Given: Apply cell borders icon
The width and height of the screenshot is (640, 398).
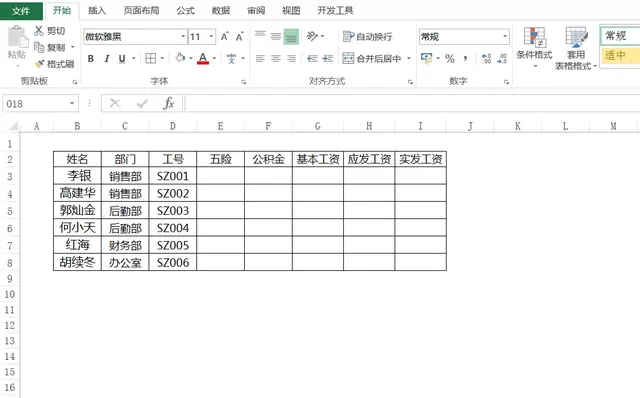Looking at the screenshot, I should (x=151, y=58).
